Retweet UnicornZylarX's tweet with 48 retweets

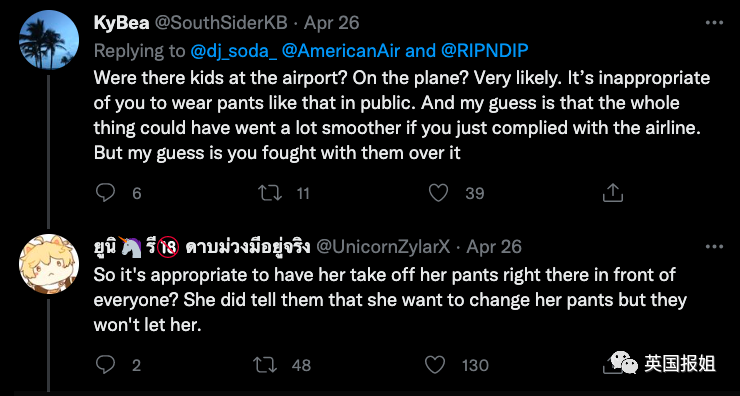[265, 365]
